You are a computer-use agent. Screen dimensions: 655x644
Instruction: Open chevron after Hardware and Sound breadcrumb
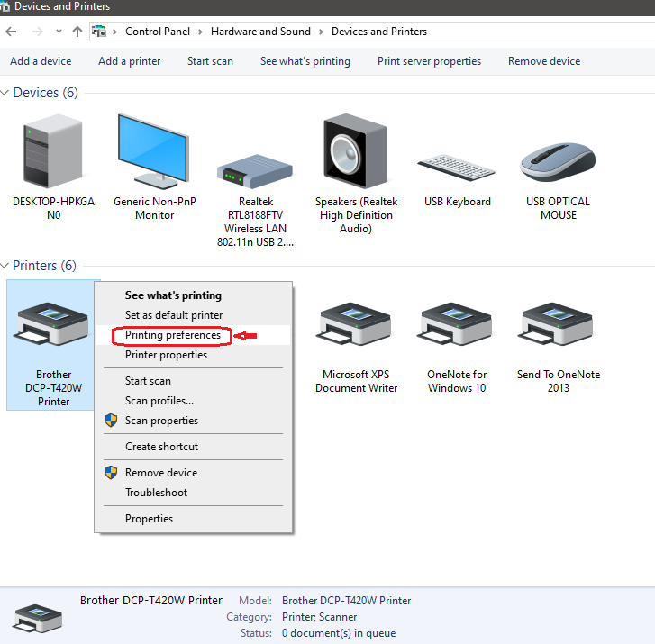pyautogui.click(x=321, y=32)
